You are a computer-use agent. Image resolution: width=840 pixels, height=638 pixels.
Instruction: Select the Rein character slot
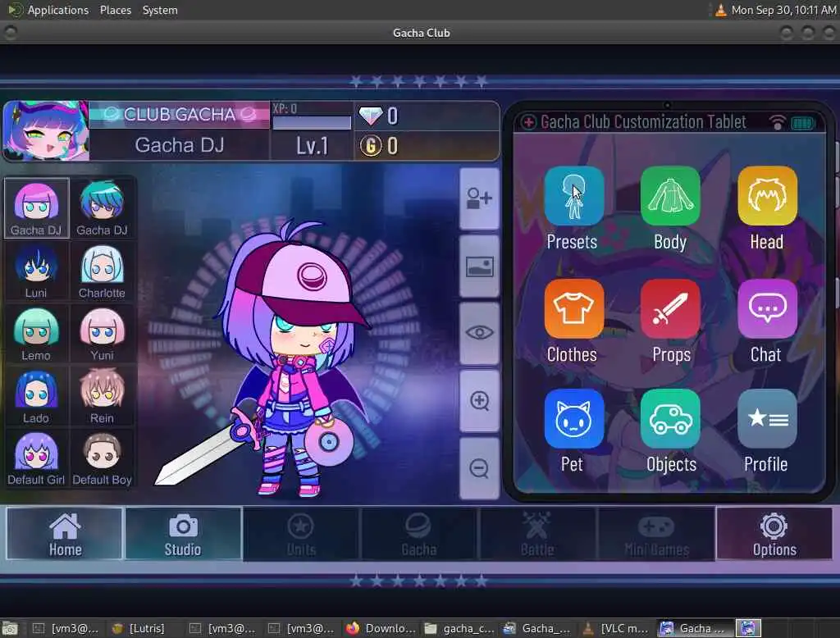click(x=102, y=396)
